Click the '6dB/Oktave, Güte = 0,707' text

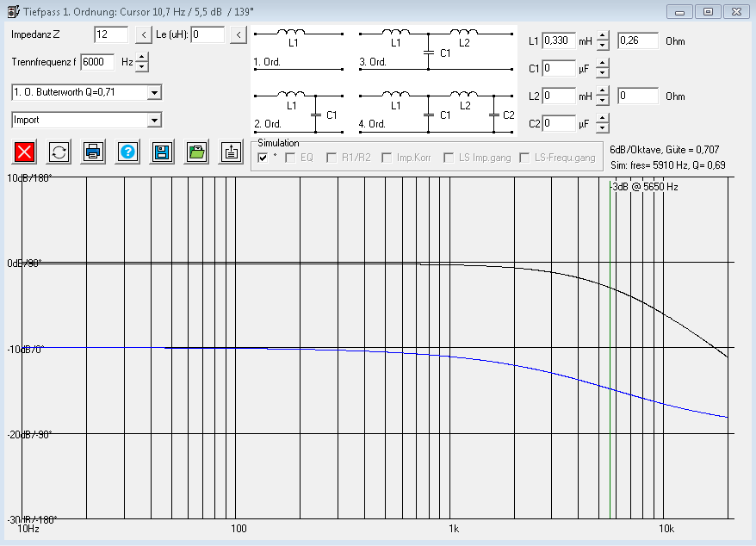tap(665, 150)
